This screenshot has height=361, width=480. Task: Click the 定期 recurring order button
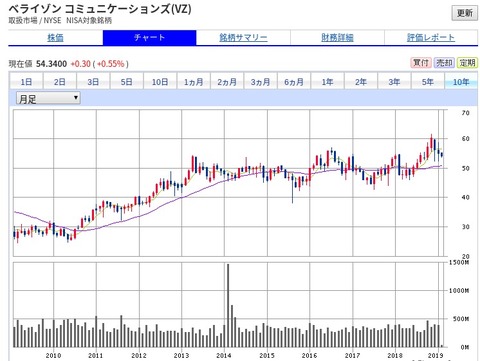click(x=467, y=63)
